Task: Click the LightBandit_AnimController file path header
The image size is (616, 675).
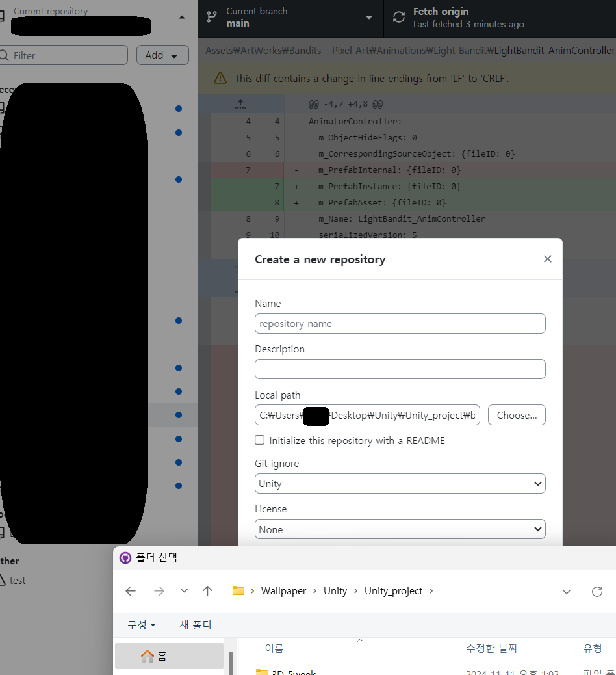Action: point(411,50)
